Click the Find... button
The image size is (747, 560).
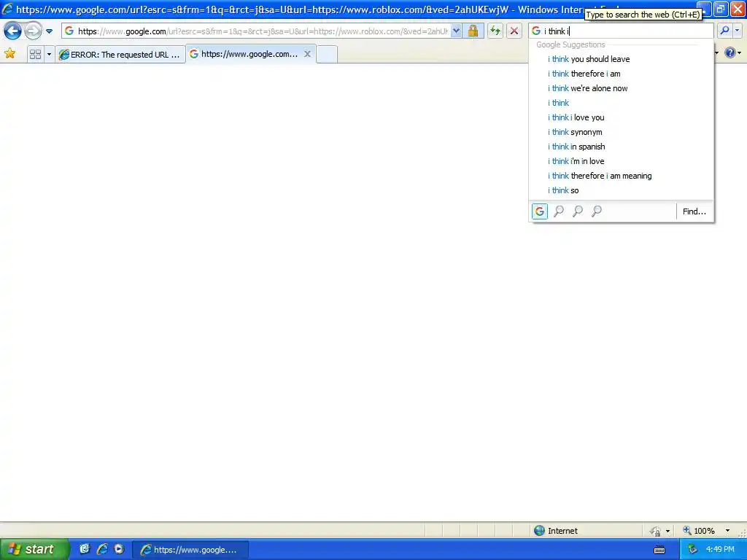pyautogui.click(x=694, y=211)
